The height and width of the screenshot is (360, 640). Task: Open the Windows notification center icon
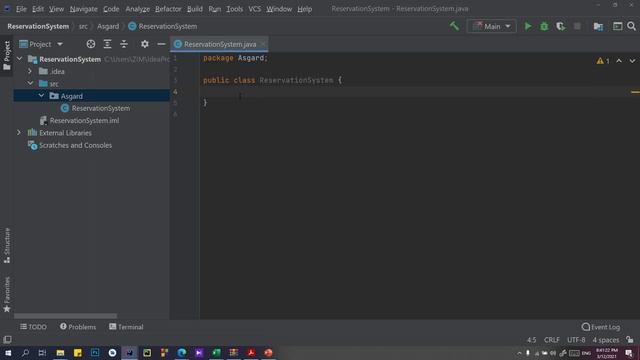click(x=629, y=353)
